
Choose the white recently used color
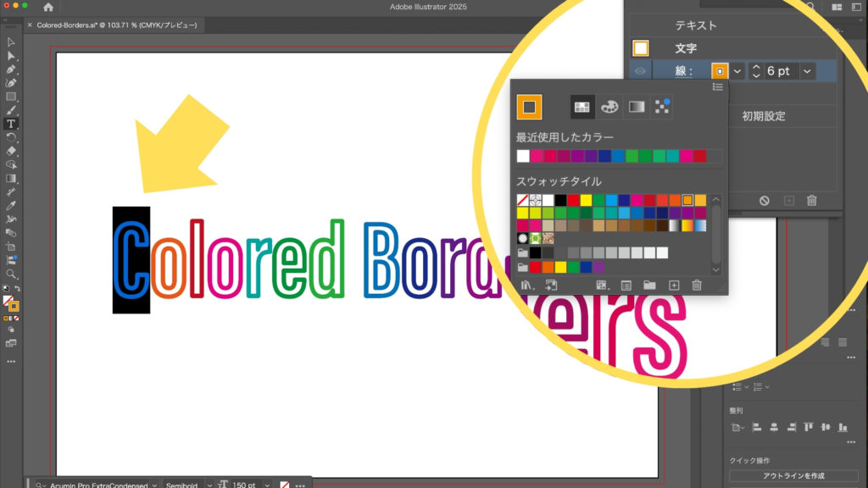coord(523,156)
